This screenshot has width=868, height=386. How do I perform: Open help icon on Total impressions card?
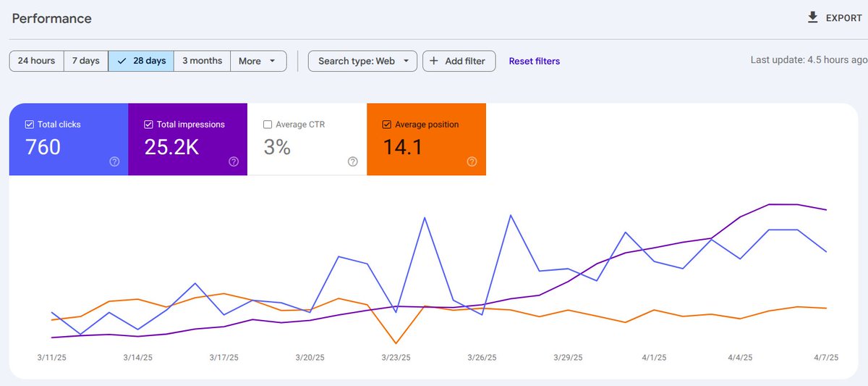[234, 161]
